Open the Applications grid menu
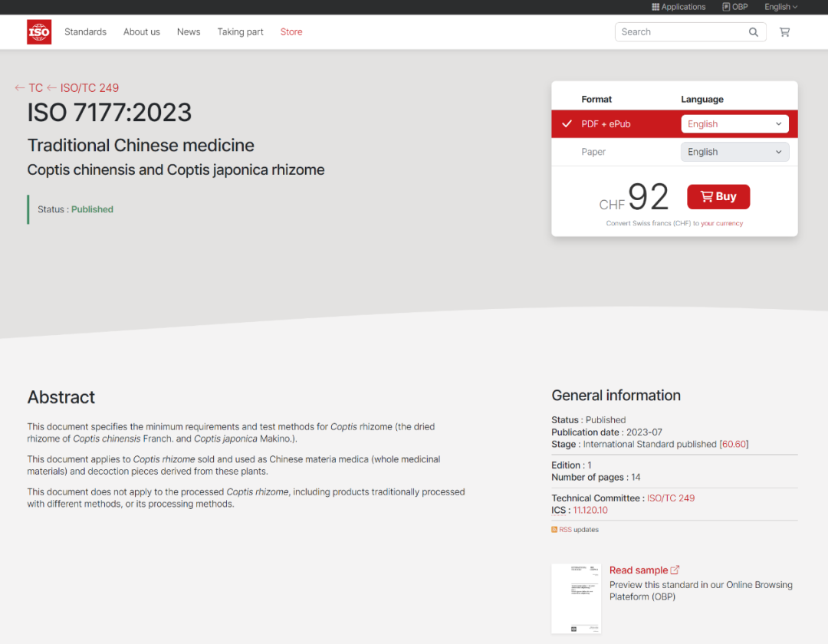 (x=678, y=7)
